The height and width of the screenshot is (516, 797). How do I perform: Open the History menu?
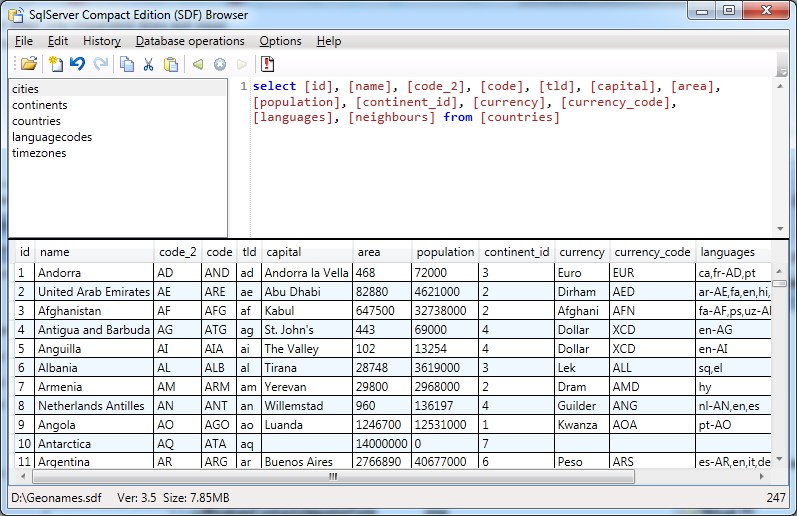tap(102, 41)
